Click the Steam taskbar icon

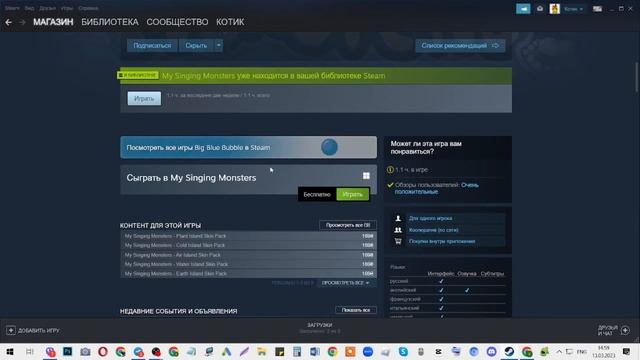509,351
